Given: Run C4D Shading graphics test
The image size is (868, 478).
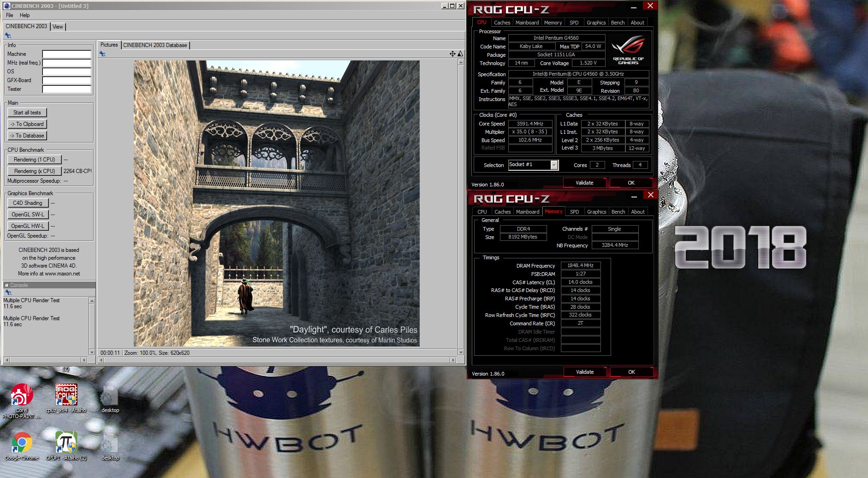Looking at the screenshot, I should tap(28, 203).
